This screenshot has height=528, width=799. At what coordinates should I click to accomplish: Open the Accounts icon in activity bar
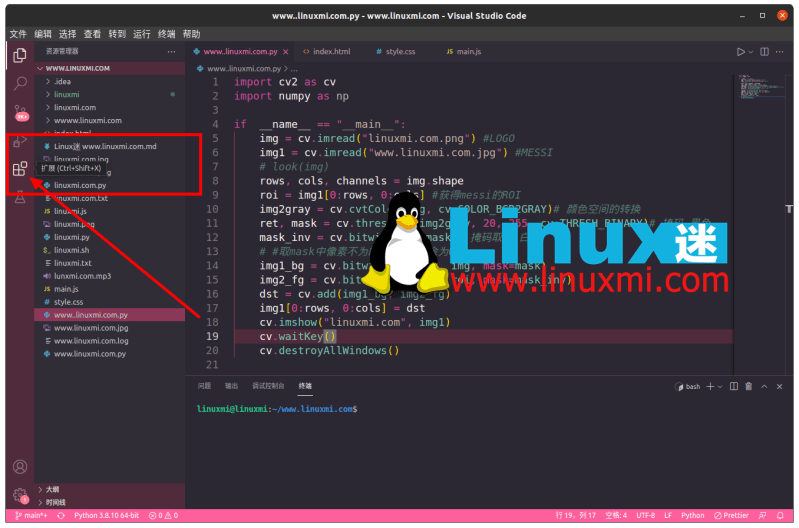pyautogui.click(x=20, y=467)
